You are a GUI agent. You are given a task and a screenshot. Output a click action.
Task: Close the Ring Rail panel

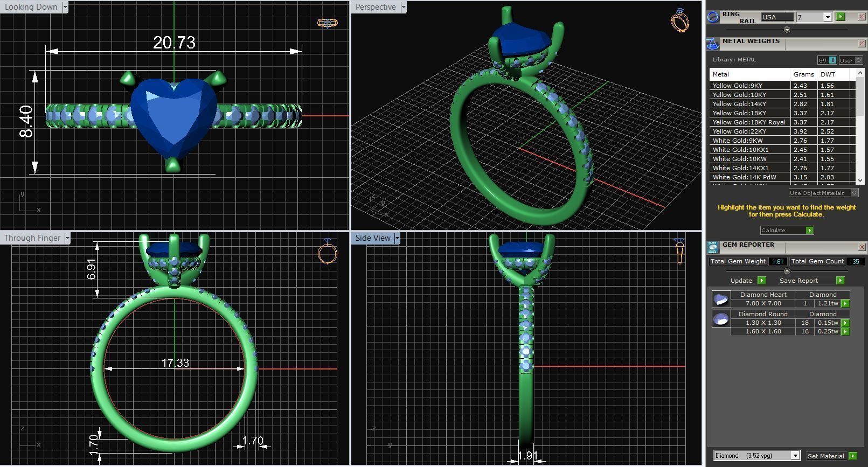pyautogui.click(x=861, y=17)
